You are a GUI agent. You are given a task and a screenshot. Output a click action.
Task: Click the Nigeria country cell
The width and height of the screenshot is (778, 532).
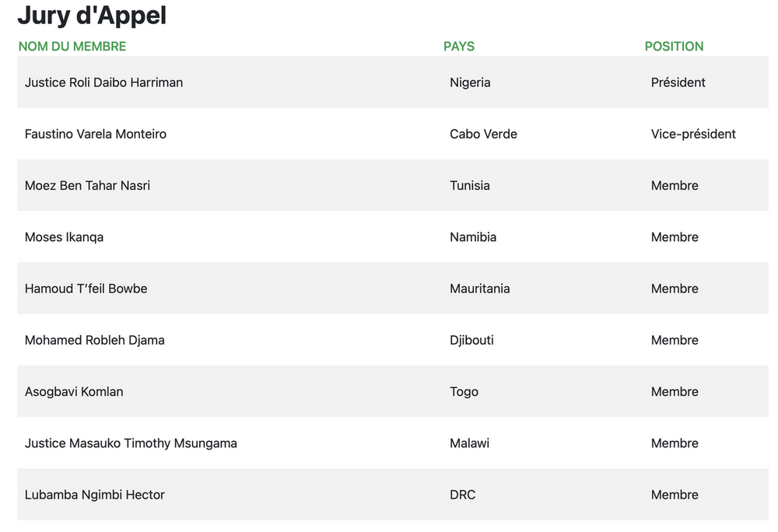pyautogui.click(x=470, y=82)
